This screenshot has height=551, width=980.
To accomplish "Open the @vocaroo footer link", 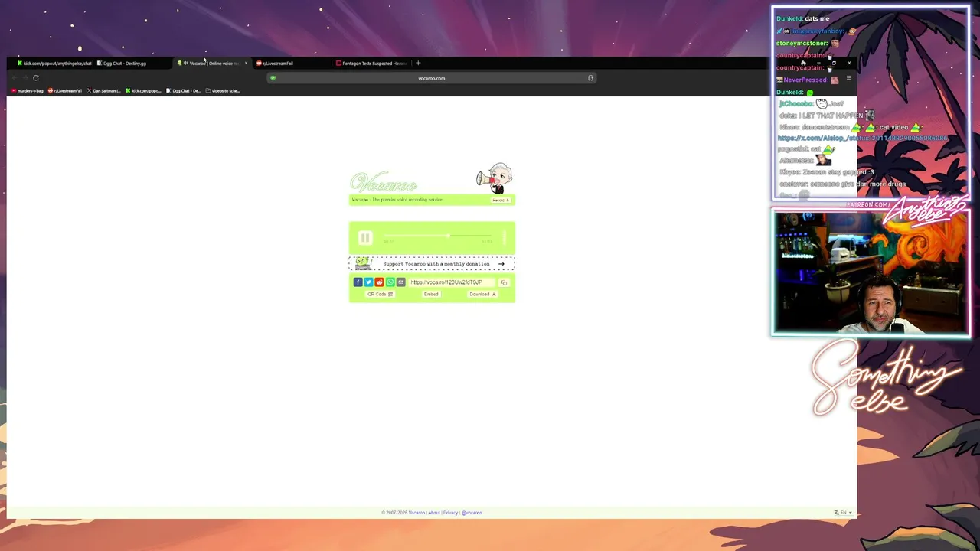I will (x=472, y=513).
